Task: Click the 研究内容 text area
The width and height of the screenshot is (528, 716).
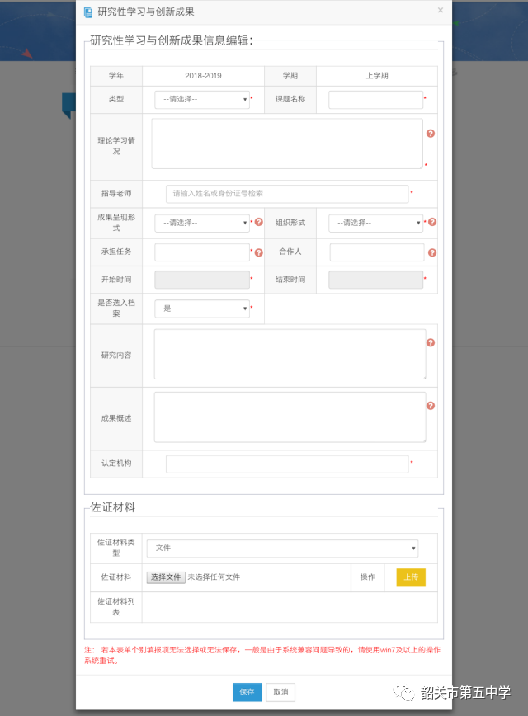Action: (x=290, y=354)
